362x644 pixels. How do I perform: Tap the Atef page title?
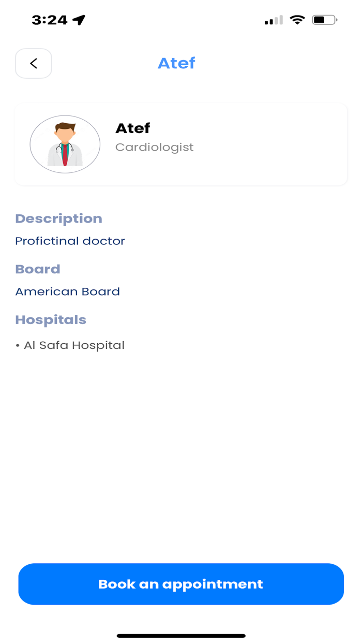(x=176, y=63)
